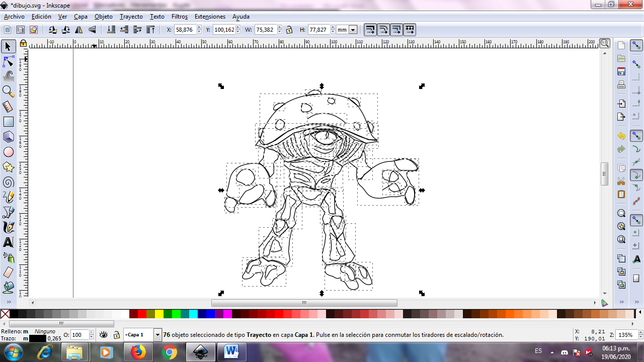Toggle move gradients with object
Image resolution: width=644 pixels, height=362 pixels.
(396, 30)
